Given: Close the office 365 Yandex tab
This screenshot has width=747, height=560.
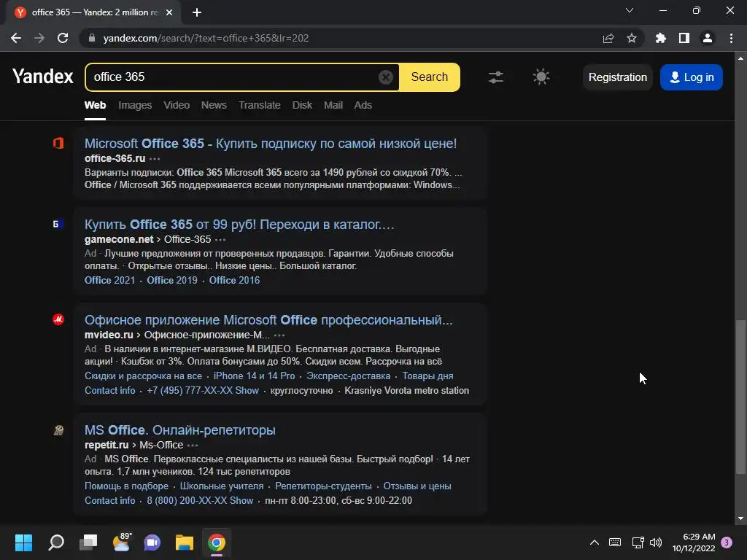Looking at the screenshot, I should click(x=169, y=12).
